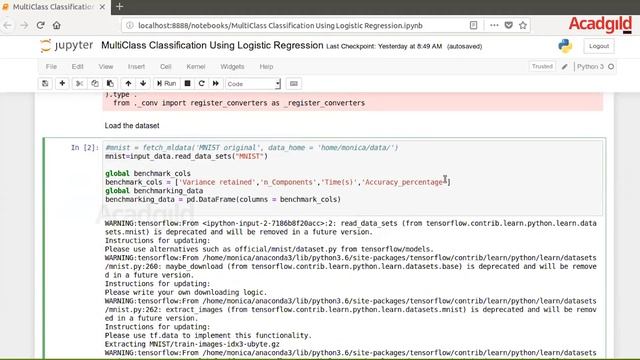Paste cells below icon
This screenshot has width=640, height=360.
110,84
